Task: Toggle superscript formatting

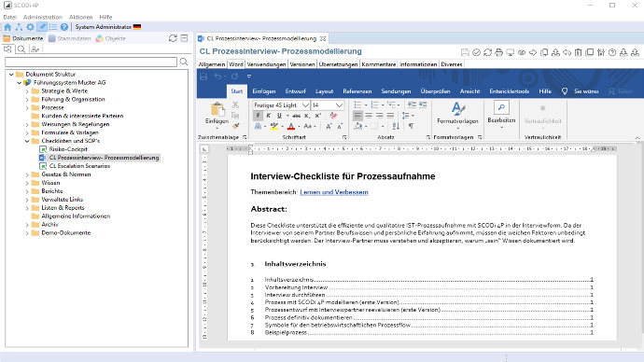Action: pyautogui.click(x=317, y=116)
